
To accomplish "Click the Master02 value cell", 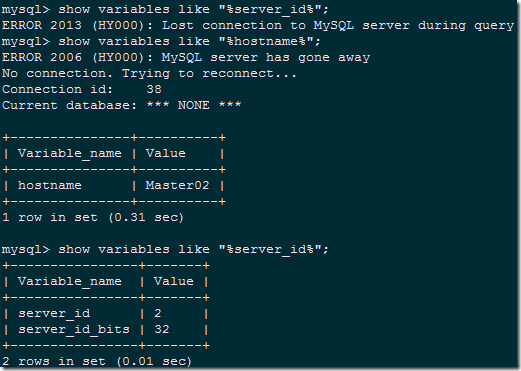I will (x=177, y=185).
